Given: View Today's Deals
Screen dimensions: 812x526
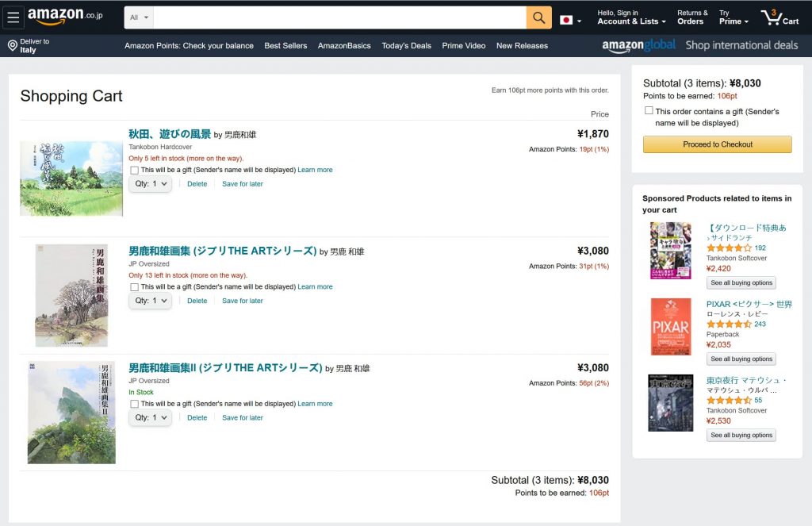Looking at the screenshot, I should pyautogui.click(x=407, y=45).
